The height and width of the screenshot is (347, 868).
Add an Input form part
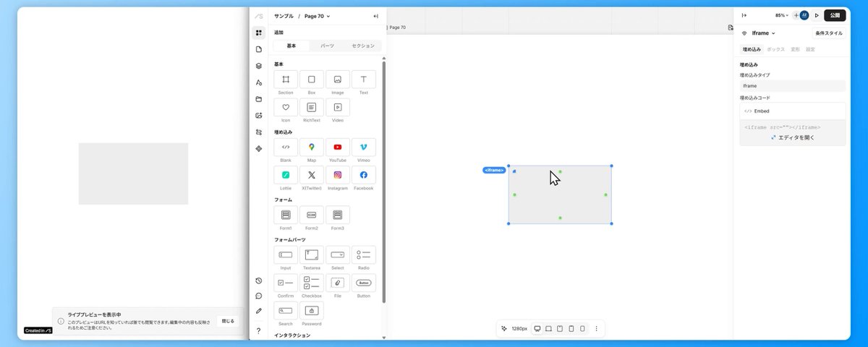[x=286, y=254]
